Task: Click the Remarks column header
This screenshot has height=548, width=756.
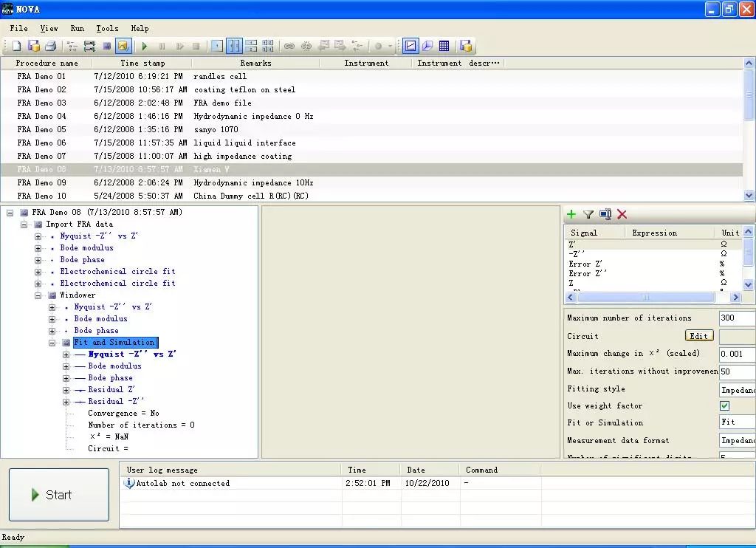Action: point(255,64)
